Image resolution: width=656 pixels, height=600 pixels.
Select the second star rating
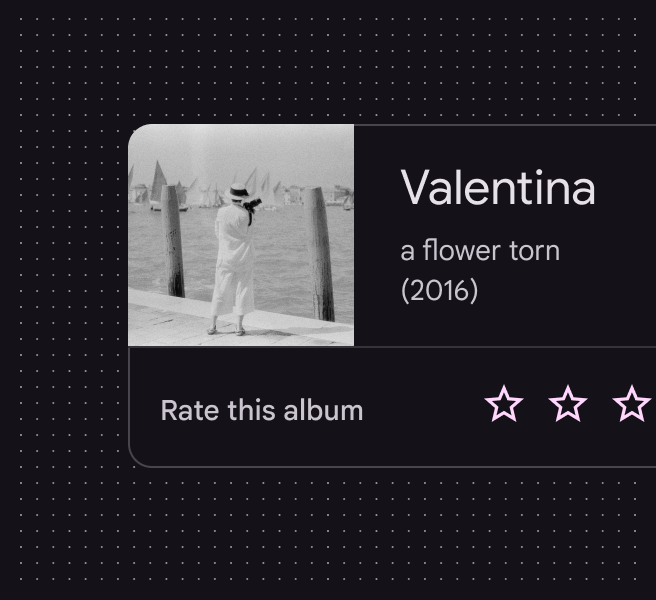(568, 405)
